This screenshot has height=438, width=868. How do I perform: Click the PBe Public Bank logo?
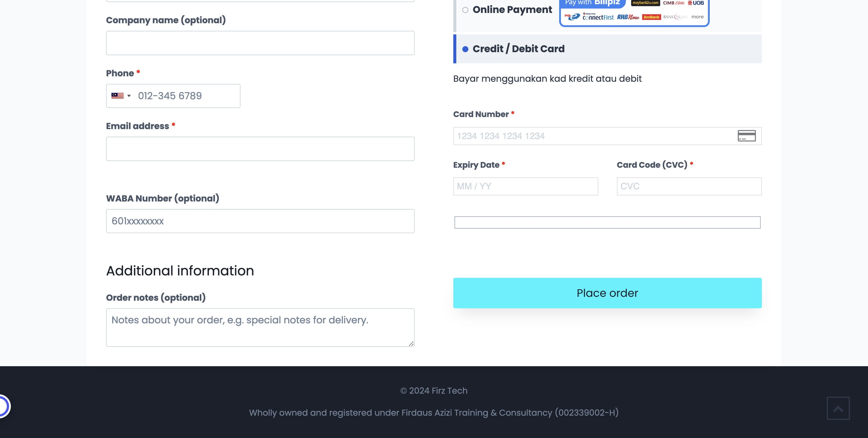pos(573,16)
